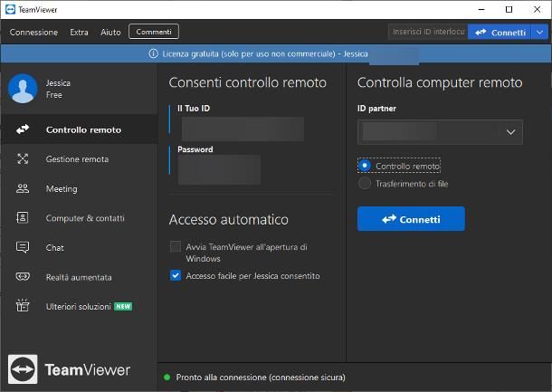Open the Aiuto menu

[110, 32]
